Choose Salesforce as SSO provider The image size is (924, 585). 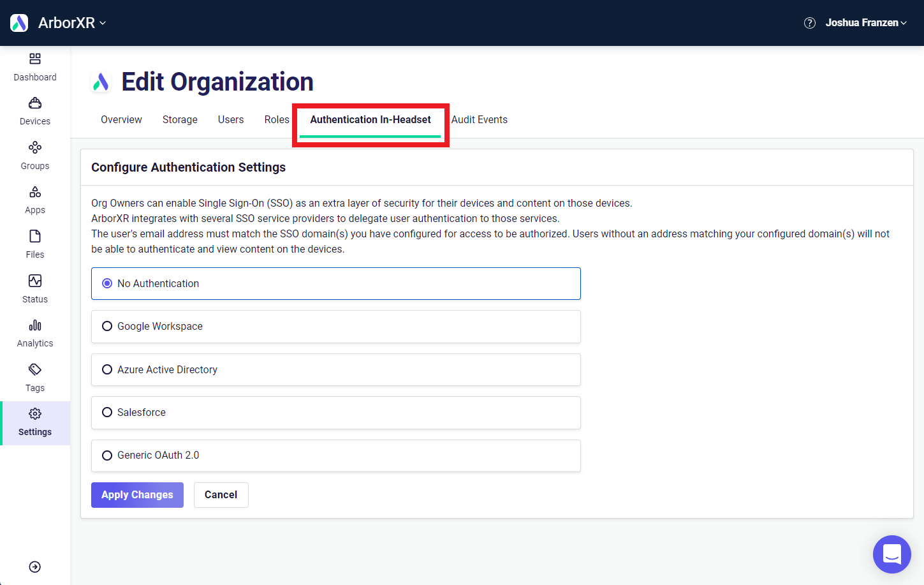(x=336, y=413)
